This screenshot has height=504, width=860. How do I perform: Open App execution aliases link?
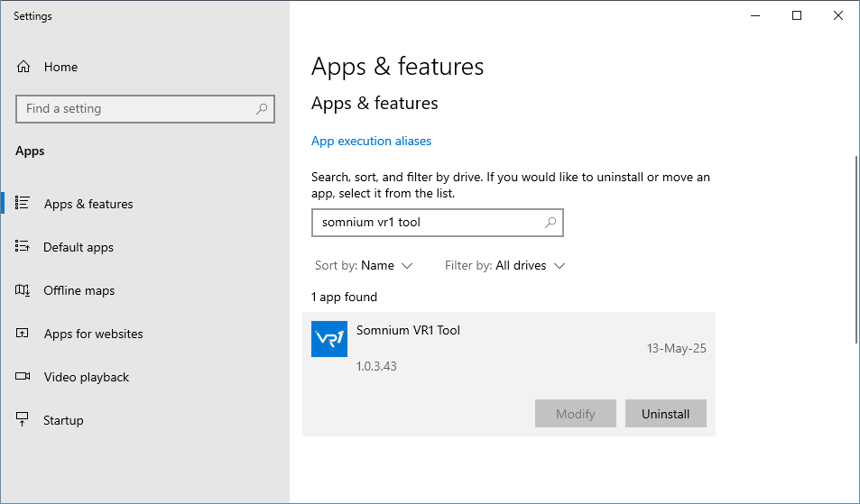[x=371, y=141]
